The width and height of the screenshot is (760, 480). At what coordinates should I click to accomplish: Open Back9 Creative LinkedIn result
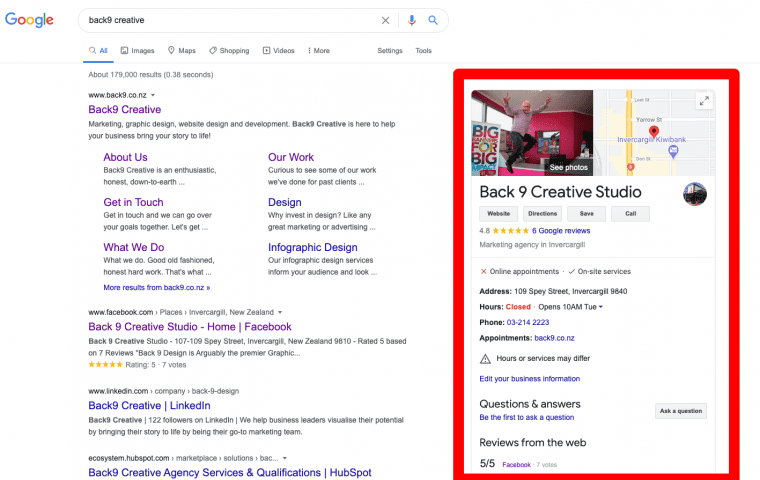tap(149, 405)
